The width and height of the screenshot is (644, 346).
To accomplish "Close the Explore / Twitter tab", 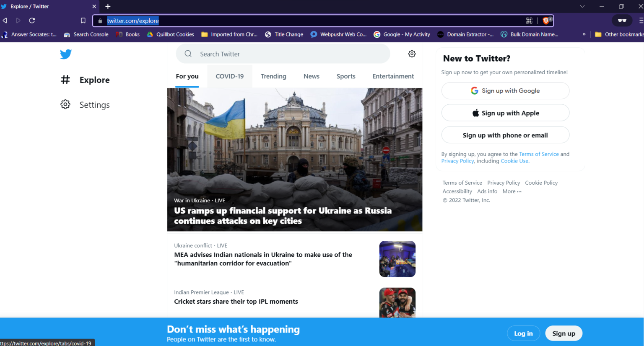I will [x=94, y=6].
